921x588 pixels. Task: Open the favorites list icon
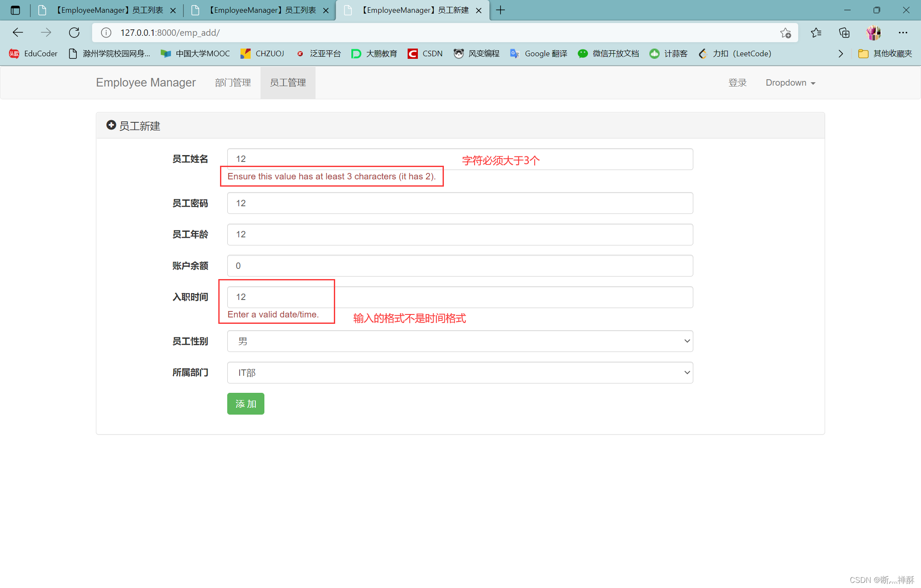[x=816, y=33]
